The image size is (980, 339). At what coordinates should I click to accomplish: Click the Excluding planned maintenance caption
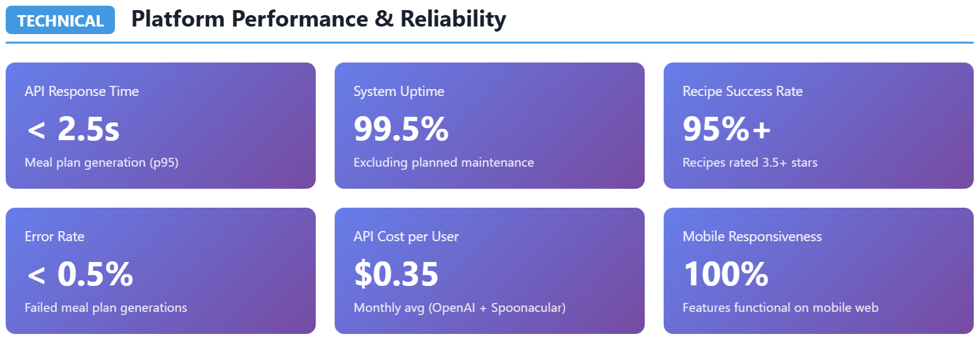(x=443, y=163)
